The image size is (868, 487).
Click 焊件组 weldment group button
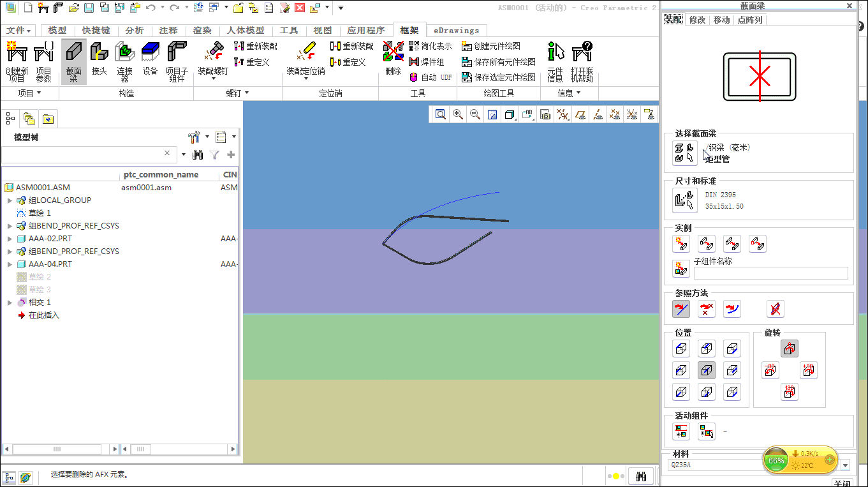[426, 62]
